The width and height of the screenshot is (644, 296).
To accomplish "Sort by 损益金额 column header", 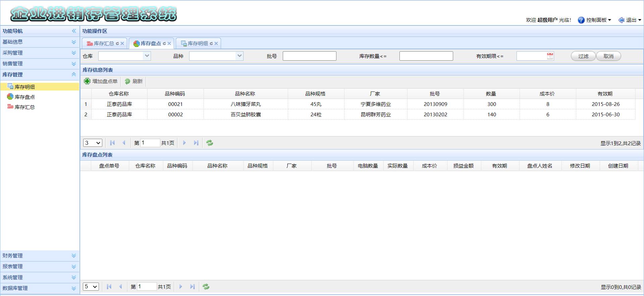I will point(464,166).
